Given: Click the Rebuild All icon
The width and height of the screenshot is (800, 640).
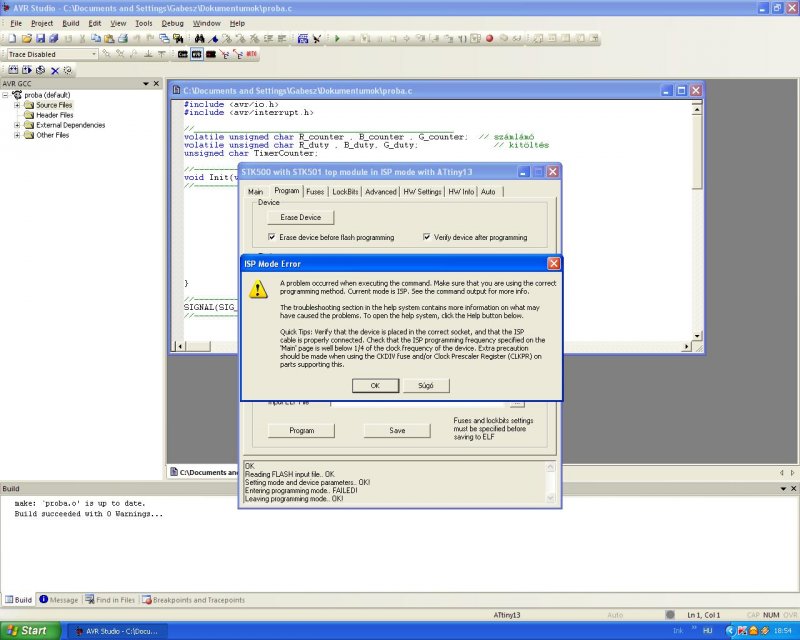Looking at the screenshot, I should click(x=40, y=70).
